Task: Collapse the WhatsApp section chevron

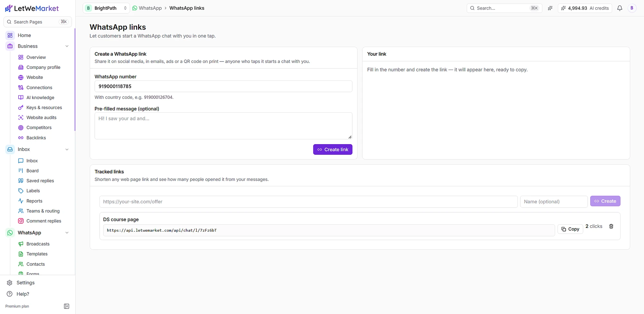Action: point(67,233)
